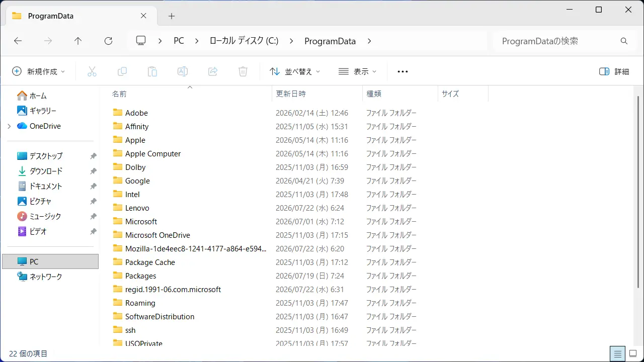This screenshot has height=362, width=644.
Task: Refresh the ProgramData folder view
Action: pos(108,41)
